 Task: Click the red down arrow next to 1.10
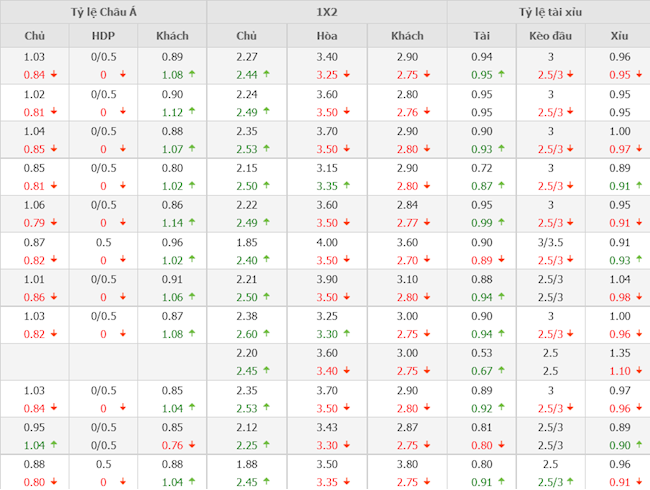[x=638, y=370]
